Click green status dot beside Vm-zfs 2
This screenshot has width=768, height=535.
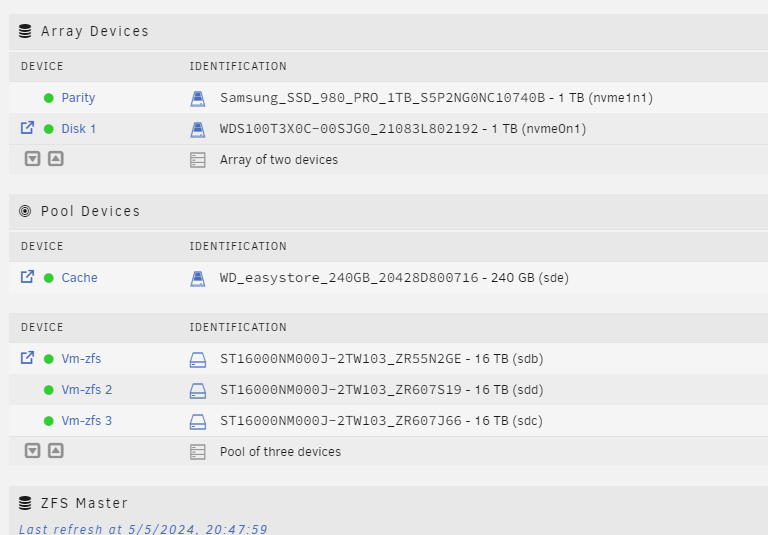click(48, 390)
